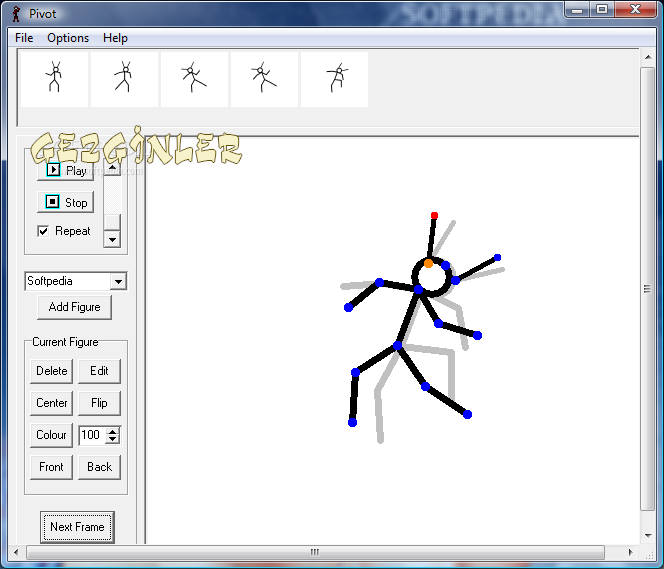
Task: Click the blue handle at lower right arm hand
Action: pyautogui.click(x=477, y=336)
